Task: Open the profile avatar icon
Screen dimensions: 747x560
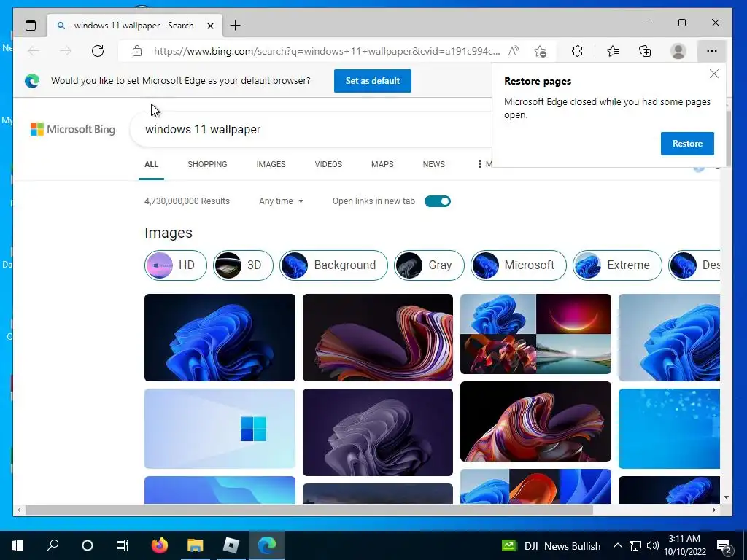Action: [678, 51]
